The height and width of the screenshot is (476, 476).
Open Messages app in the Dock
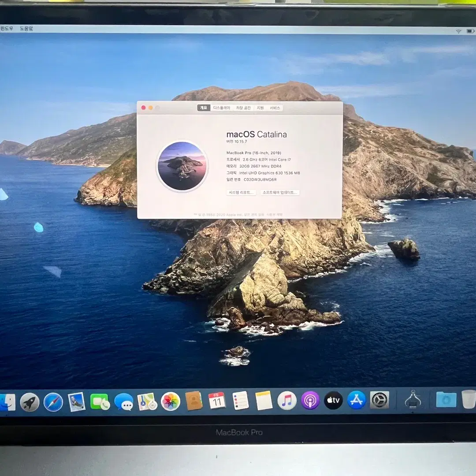coord(123,402)
